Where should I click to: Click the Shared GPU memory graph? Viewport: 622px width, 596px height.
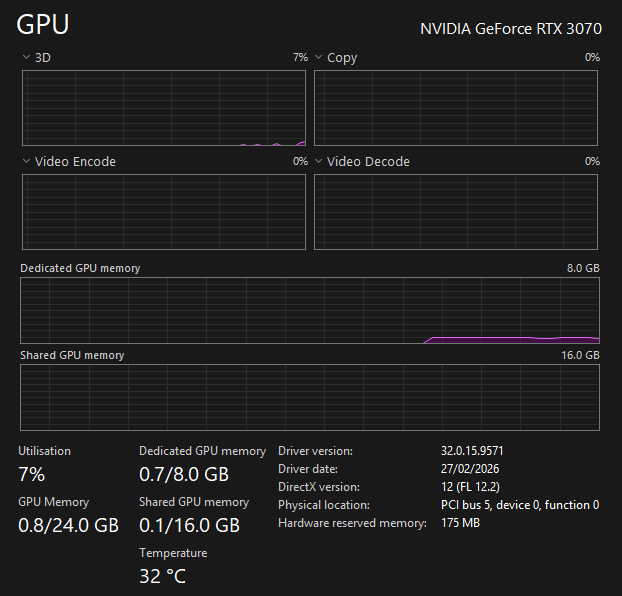(x=310, y=397)
